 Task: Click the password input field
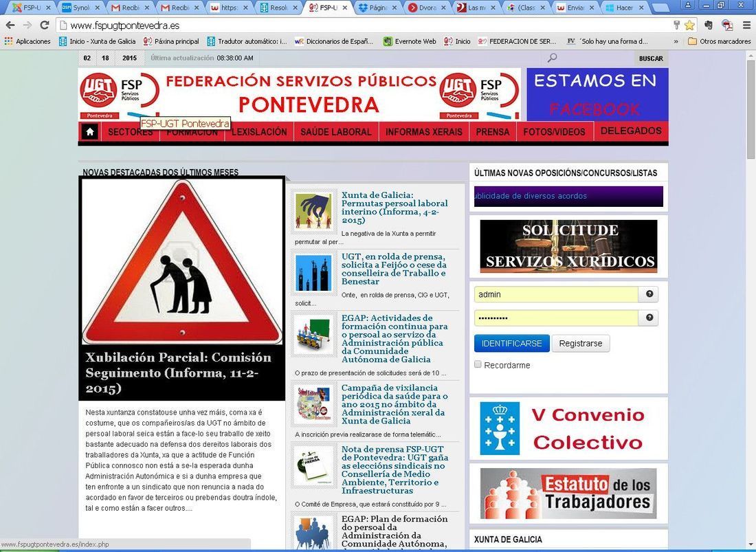pos(556,318)
